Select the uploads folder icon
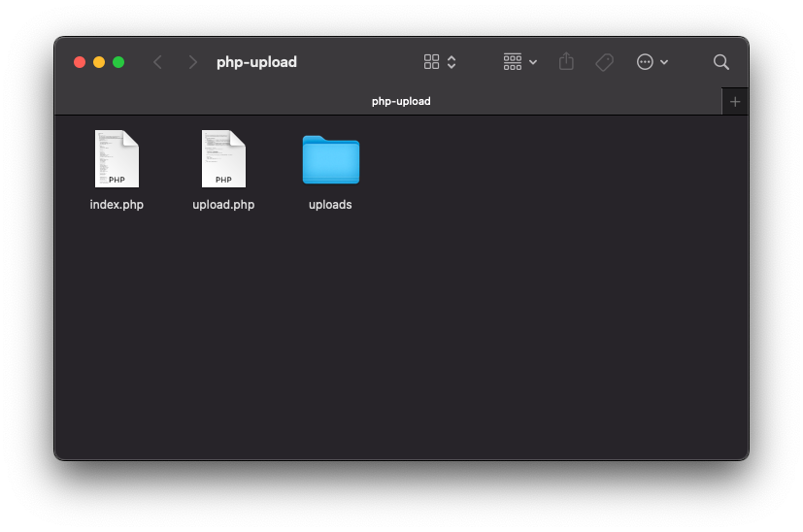 330,160
